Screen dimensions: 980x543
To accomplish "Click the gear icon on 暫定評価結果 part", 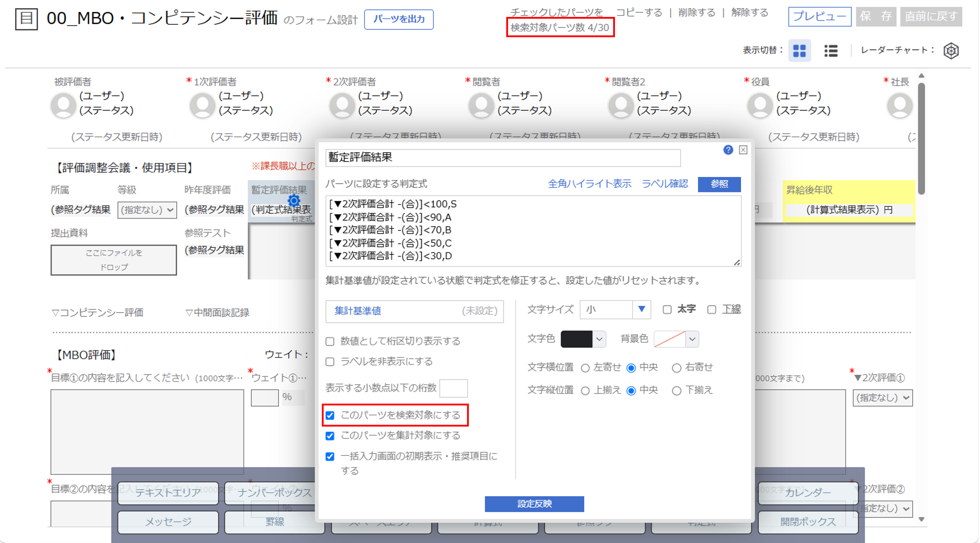I will pyautogui.click(x=294, y=200).
